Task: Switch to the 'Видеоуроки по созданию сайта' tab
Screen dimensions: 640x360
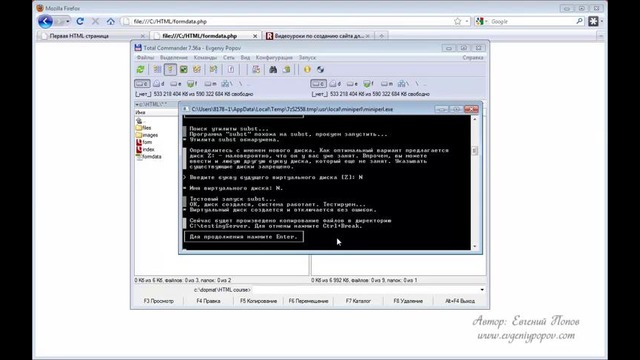Action: [x=318, y=36]
